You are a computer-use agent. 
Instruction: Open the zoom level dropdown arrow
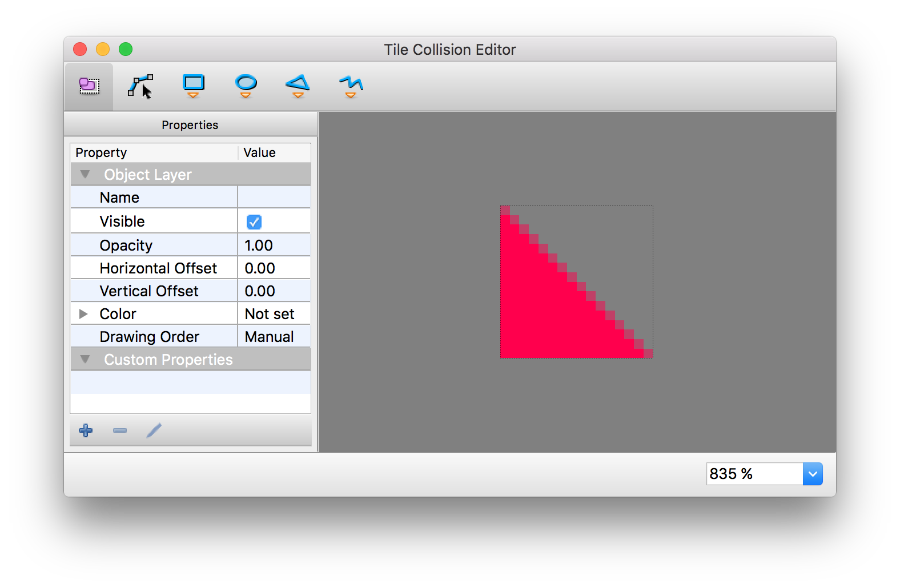813,474
